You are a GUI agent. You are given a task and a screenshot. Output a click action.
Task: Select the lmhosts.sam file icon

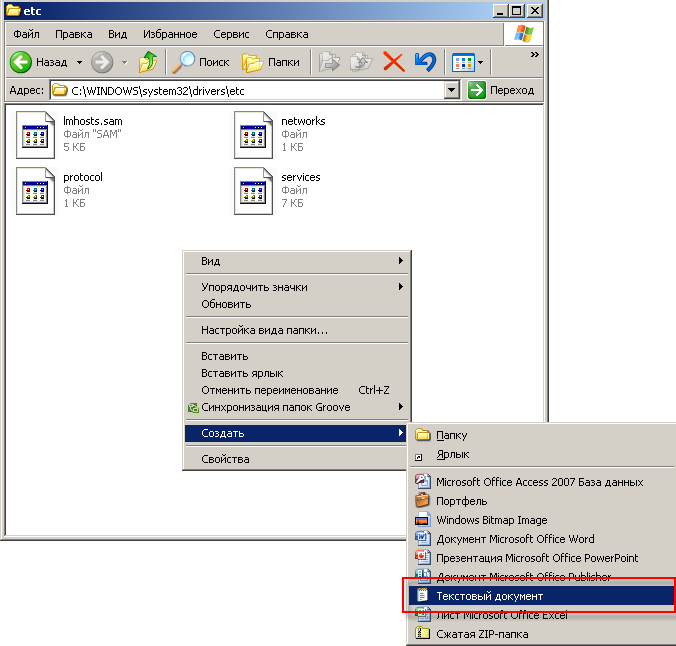[35, 135]
